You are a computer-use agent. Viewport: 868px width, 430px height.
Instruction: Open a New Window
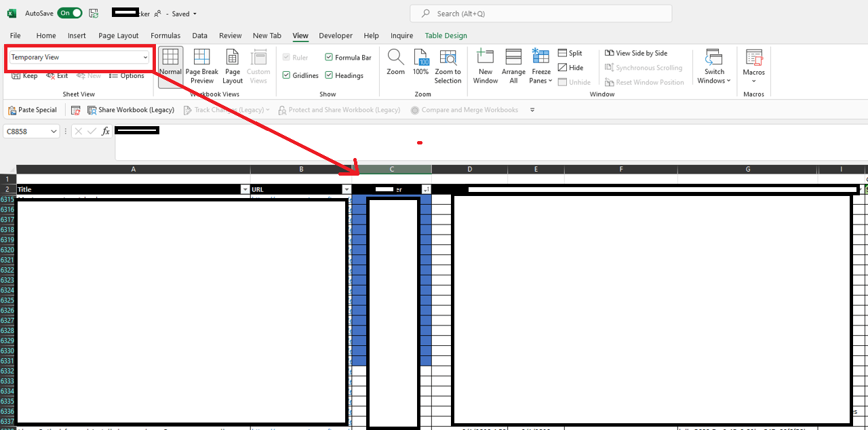486,66
